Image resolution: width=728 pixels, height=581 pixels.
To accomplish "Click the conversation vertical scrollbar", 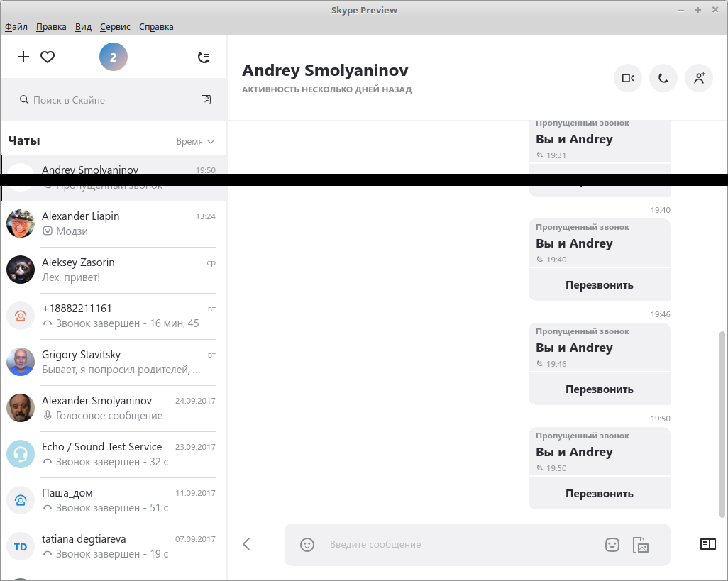I will coord(722,424).
